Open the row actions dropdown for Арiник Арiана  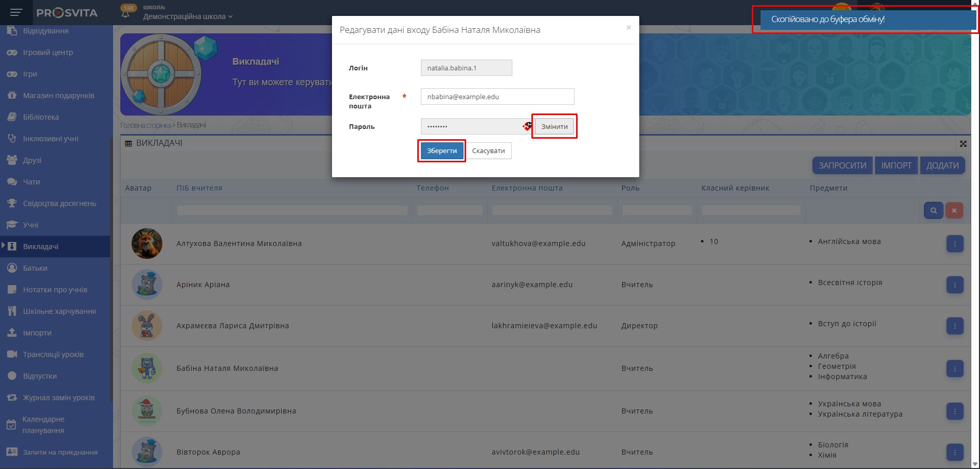954,285
